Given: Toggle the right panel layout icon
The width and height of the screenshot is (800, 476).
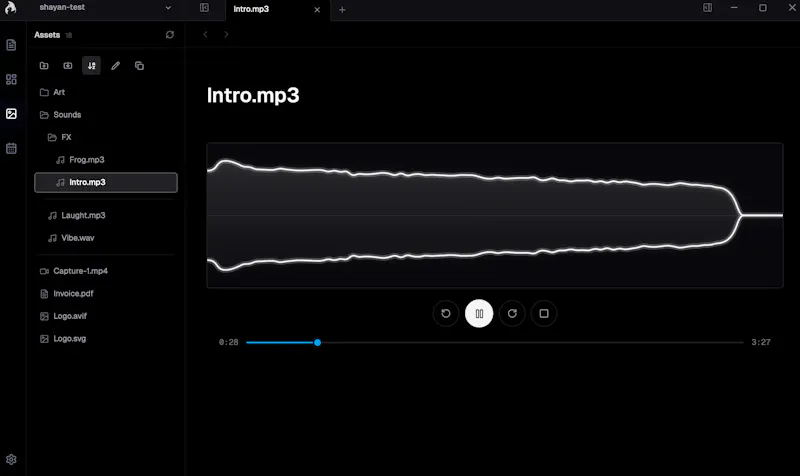Looking at the screenshot, I should click(708, 8).
